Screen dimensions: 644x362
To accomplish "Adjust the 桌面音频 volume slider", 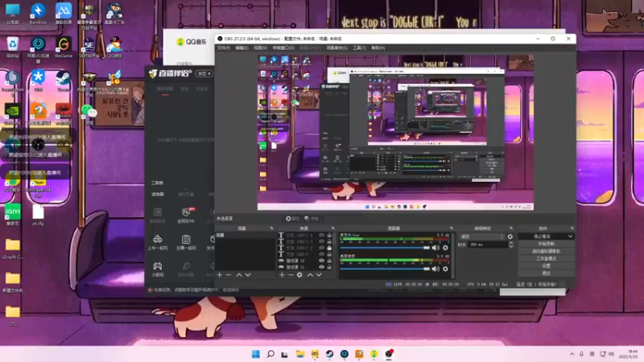I will tap(385, 269).
